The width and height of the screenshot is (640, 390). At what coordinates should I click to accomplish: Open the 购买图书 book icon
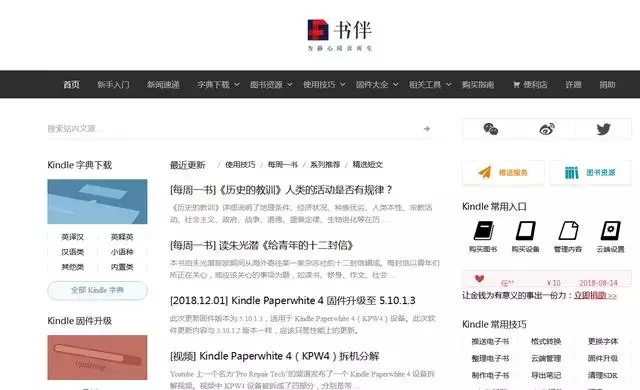[483, 230]
